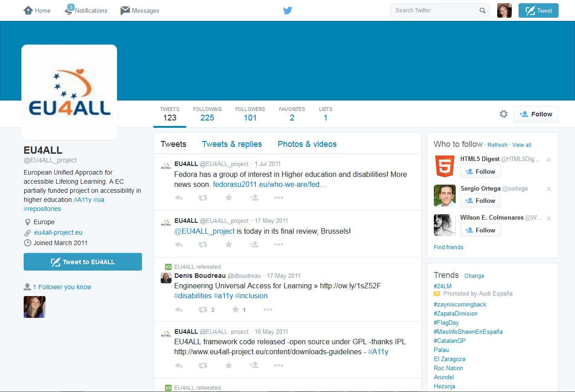Open the #repositories hashtag in bio
The width and height of the screenshot is (575, 392).
pos(42,209)
